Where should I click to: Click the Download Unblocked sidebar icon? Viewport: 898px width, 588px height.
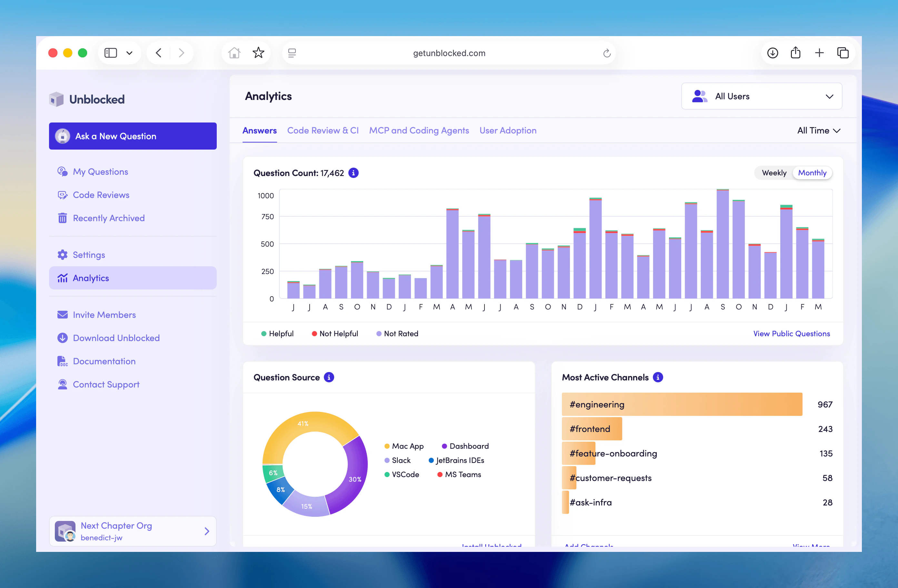click(x=62, y=338)
